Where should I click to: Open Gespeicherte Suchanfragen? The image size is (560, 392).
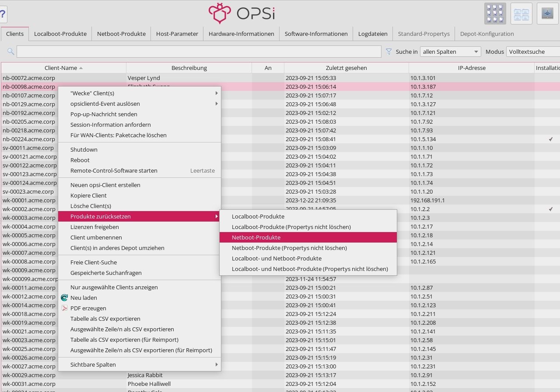click(140, 273)
